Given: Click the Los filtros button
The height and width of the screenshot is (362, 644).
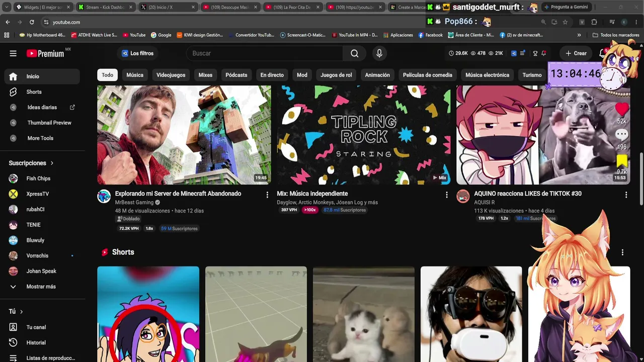Looking at the screenshot, I should [137, 53].
